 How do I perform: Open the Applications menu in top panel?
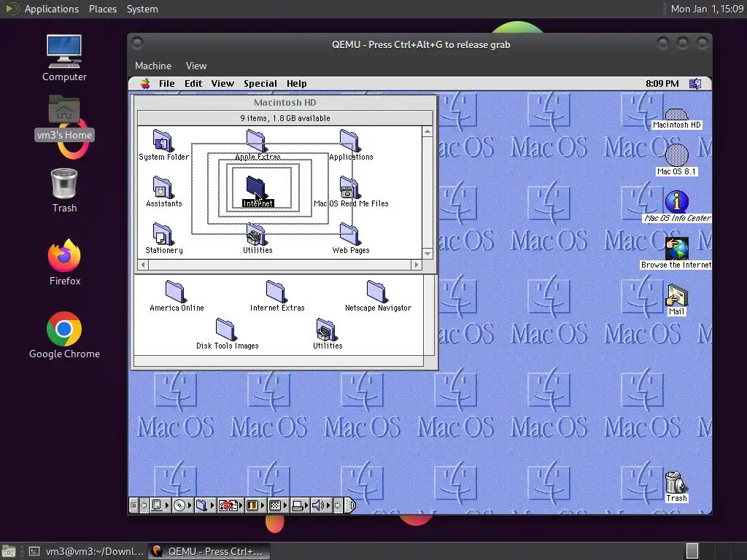[x=52, y=9]
